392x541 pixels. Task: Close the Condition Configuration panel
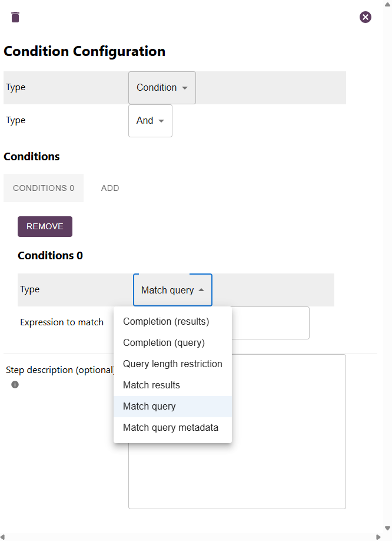point(366,17)
